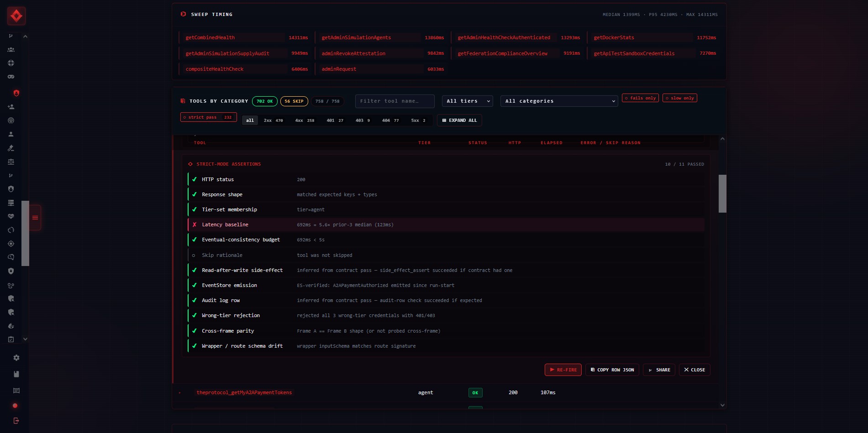Toggle the 56 SKIP status chip

pos(294,101)
